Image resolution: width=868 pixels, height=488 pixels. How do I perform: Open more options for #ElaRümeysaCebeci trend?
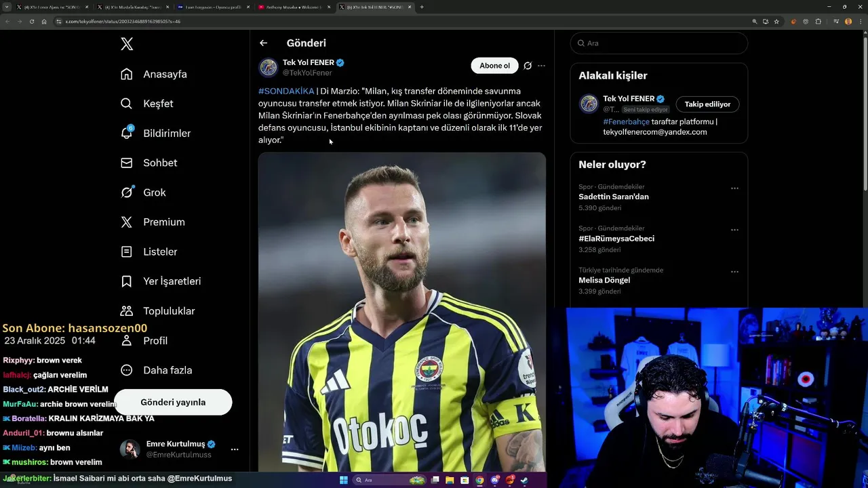[734, 230]
